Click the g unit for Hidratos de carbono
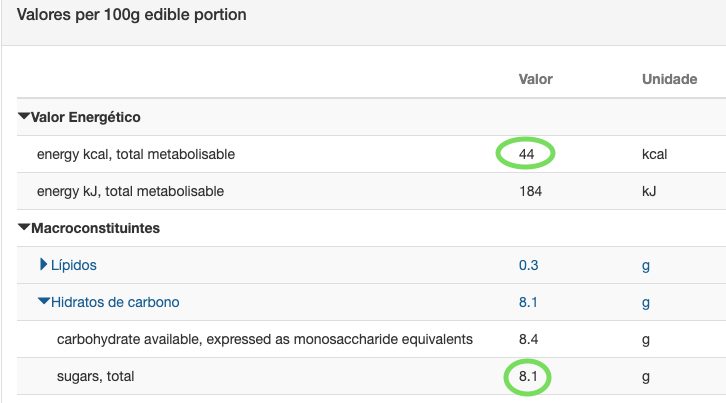Viewport: 726px width, 403px height. pyautogui.click(x=646, y=303)
